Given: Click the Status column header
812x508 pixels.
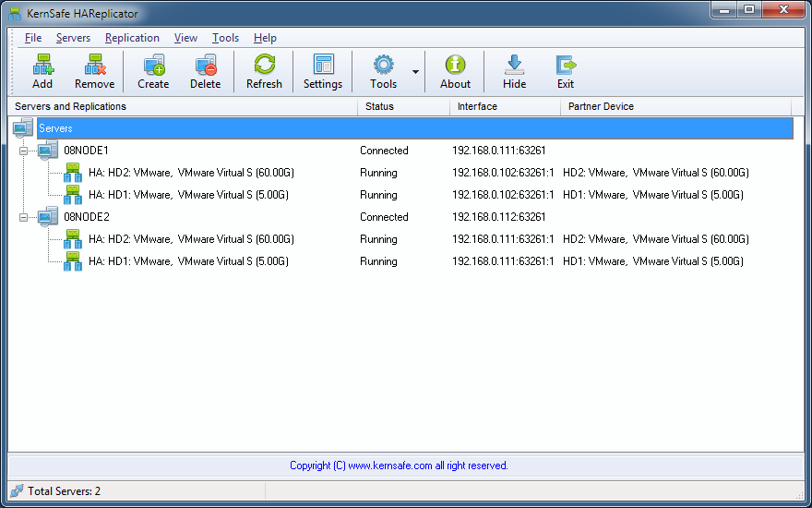Looking at the screenshot, I should click(404, 106).
